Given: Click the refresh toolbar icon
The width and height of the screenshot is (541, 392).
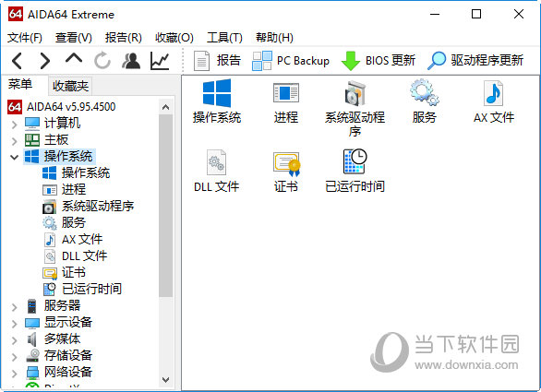Looking at the screenshot, I should click(x=102, y=61).
